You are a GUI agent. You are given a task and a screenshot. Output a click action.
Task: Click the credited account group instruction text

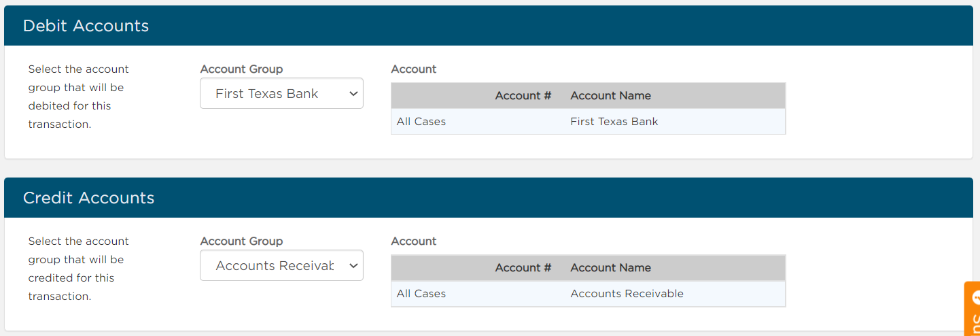click(78, 269)
